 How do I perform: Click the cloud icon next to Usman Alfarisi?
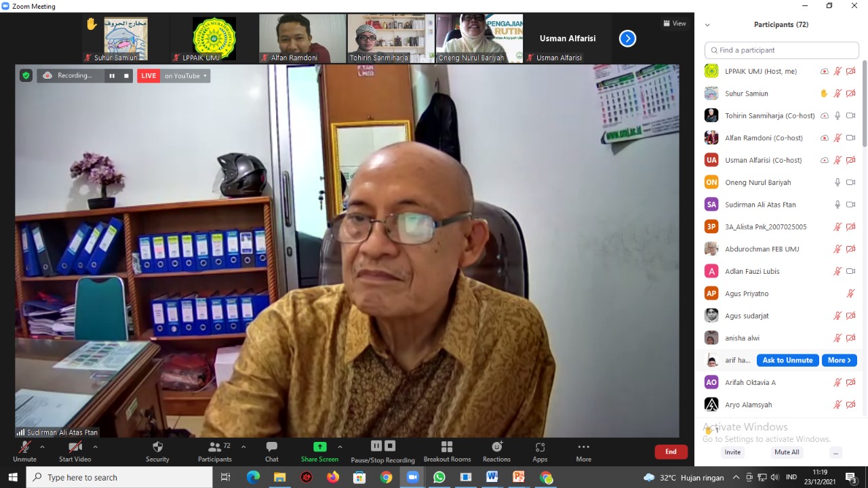pos(824,160)
